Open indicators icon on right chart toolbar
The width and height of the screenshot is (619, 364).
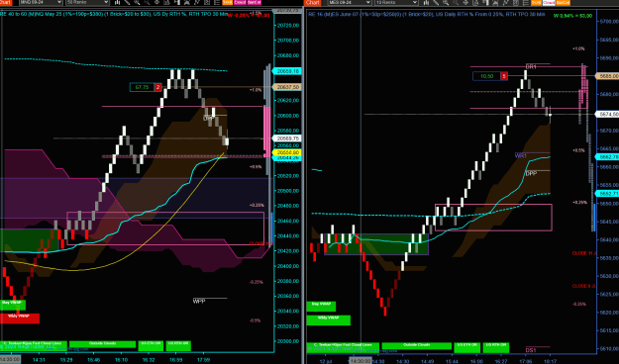pyautogui.click(x=505, y=2)
